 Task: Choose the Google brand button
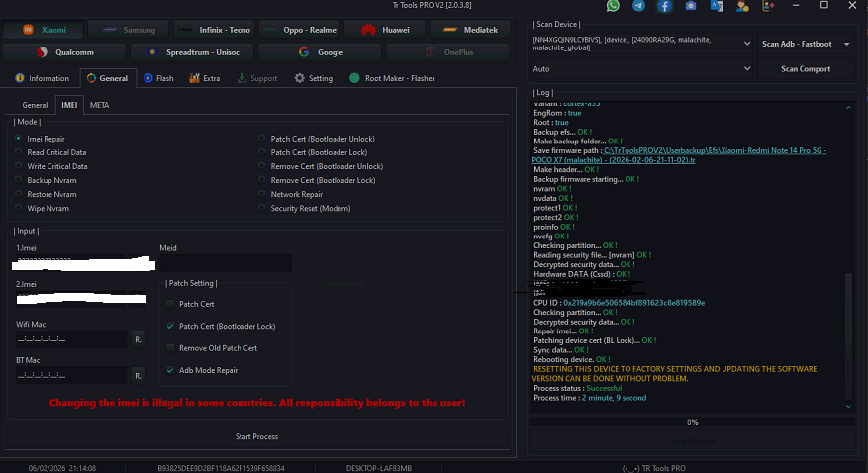(320, 52)
